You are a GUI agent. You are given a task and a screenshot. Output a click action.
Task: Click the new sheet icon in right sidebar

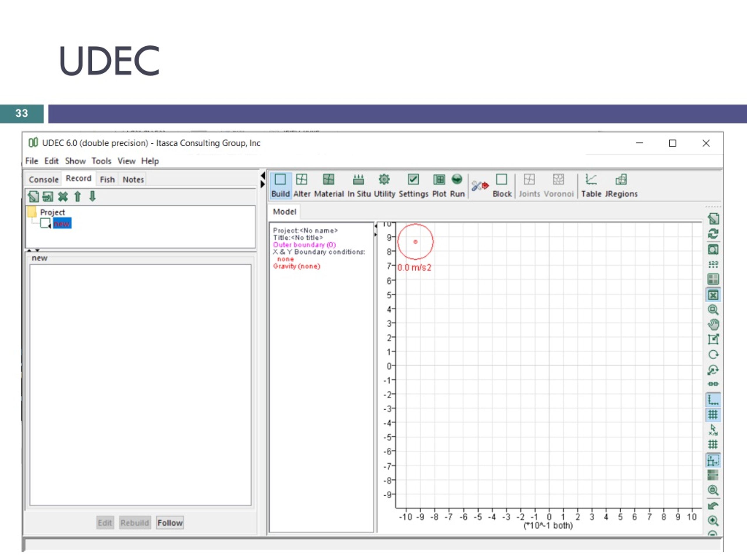[713, 219]
